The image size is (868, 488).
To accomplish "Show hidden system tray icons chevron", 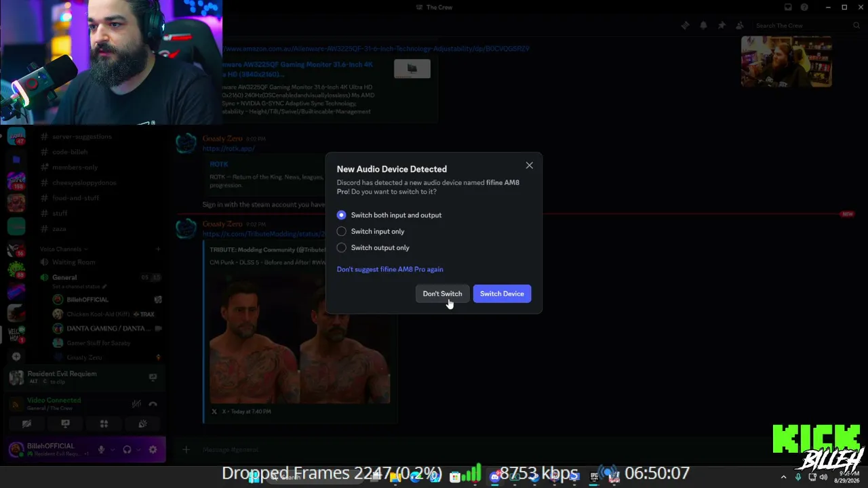I will (x=783, y=477).
